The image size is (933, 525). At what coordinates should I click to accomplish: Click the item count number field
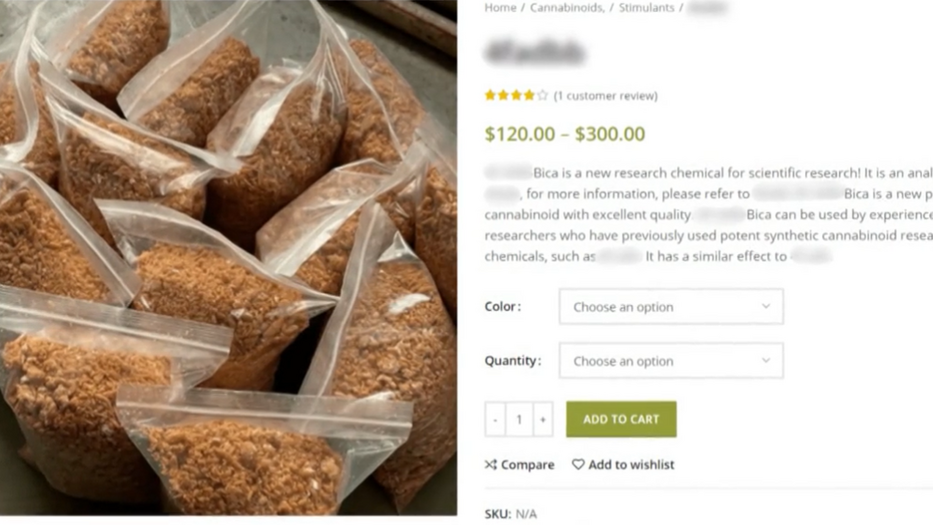519,420
